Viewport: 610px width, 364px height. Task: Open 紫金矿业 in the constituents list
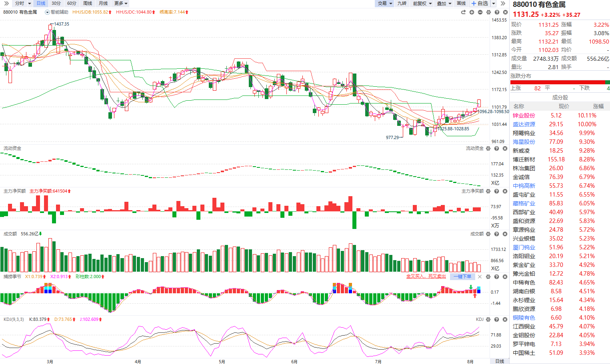pyautogui.click(x=524, y=265)
